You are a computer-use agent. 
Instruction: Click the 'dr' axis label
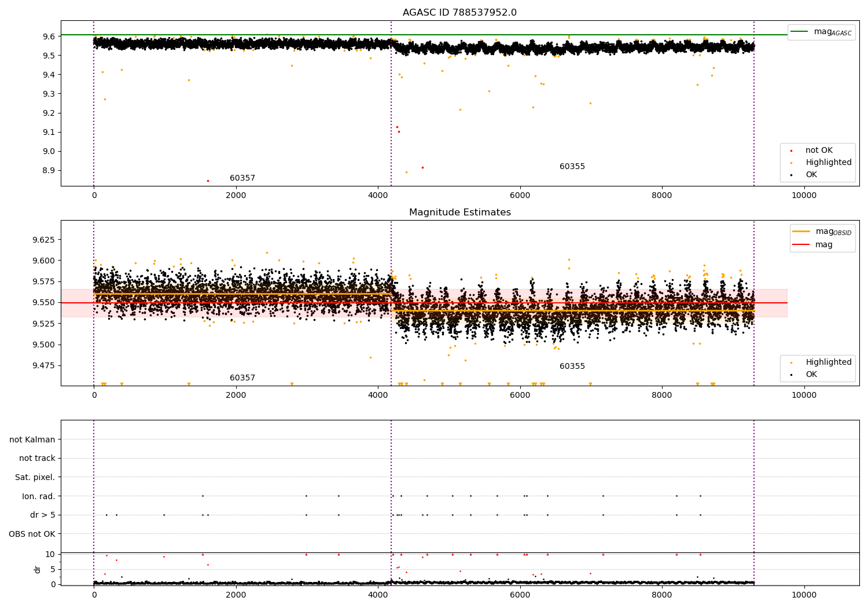tap(38, 569)
